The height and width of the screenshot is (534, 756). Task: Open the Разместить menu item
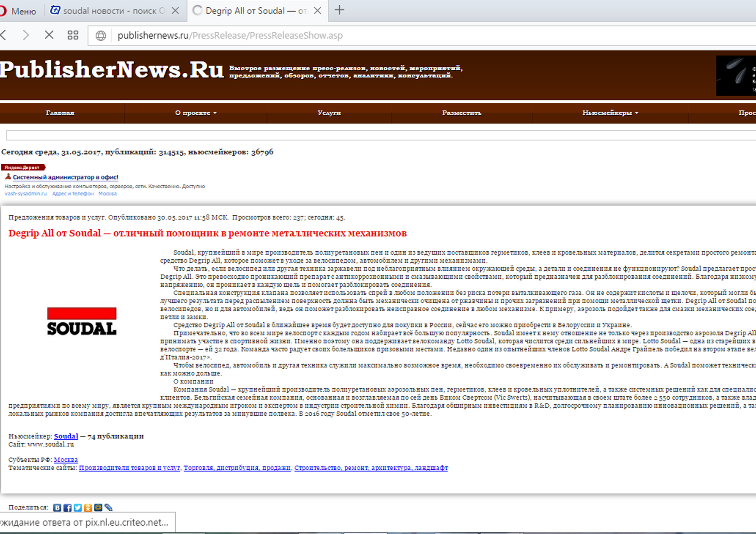(x=462, y=113)
